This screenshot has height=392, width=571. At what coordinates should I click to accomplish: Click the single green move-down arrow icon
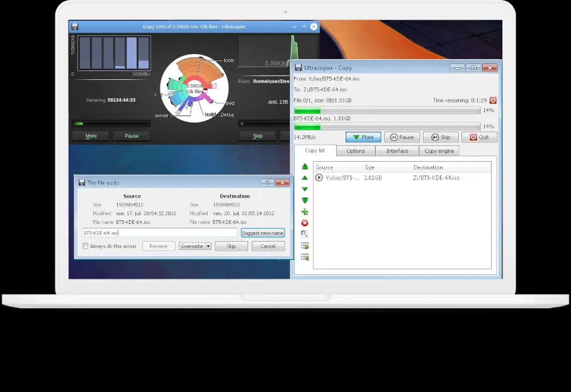coord(305,189)
